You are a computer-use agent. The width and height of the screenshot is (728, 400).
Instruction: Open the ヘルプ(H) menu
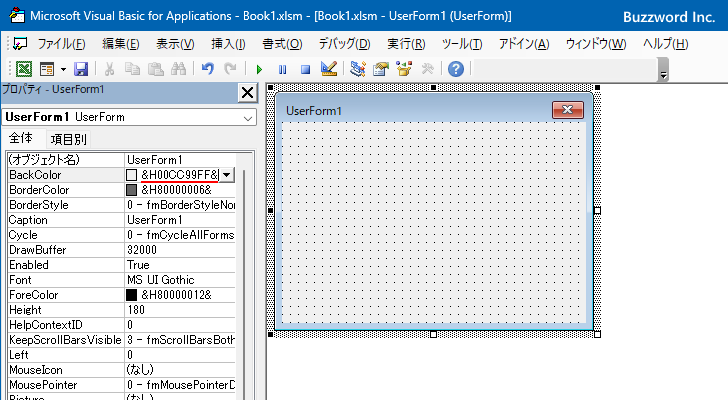pyautogui.click(x=665, y=44)
